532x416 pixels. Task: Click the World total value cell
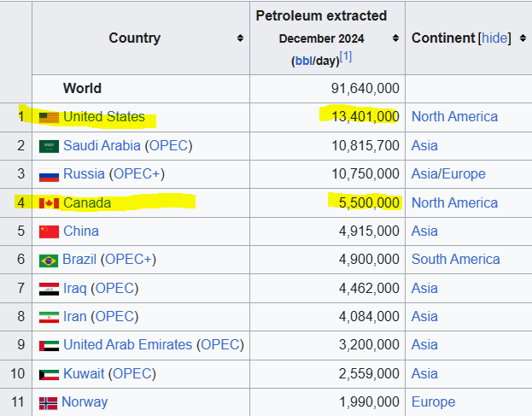365,89
